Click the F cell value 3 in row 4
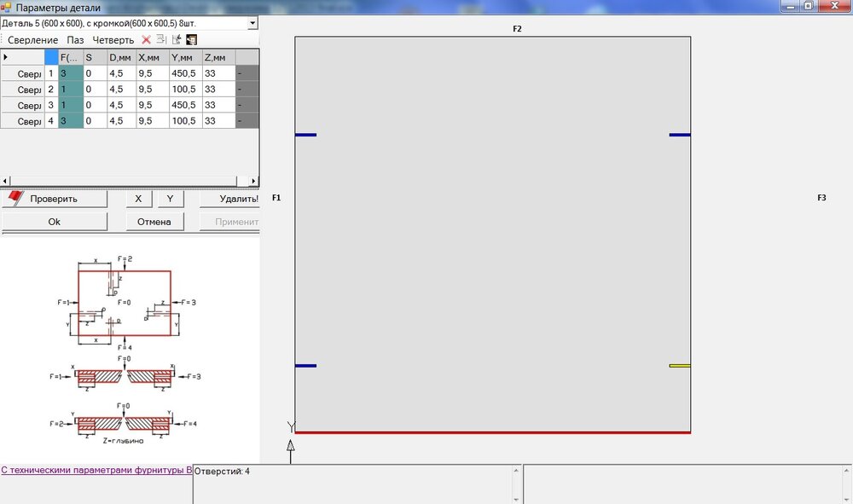 pos(71,121)
